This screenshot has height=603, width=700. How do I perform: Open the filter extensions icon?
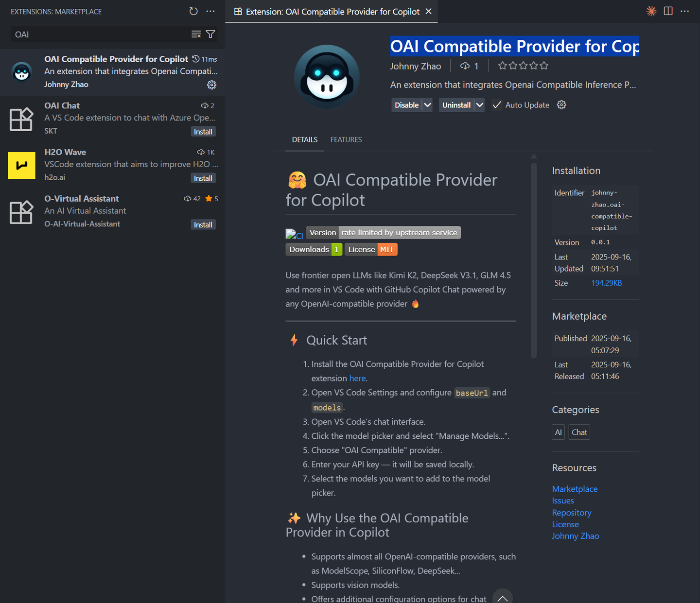[x=210, y=34]
